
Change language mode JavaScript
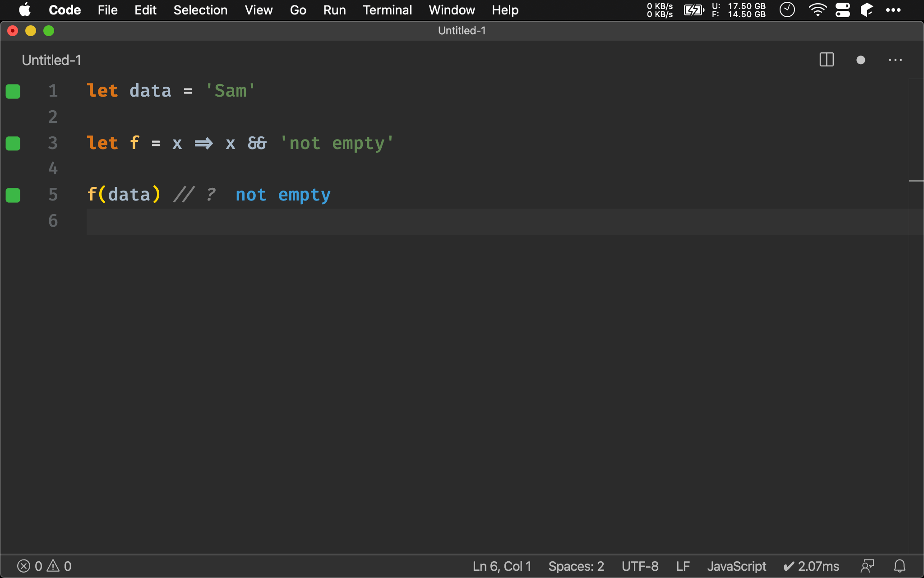737,566
